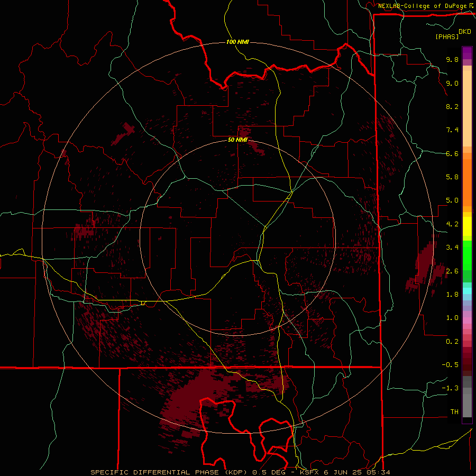Select the cyan segment of the color bar
This screenshot has height=476, width=476.
coord(467,291)
